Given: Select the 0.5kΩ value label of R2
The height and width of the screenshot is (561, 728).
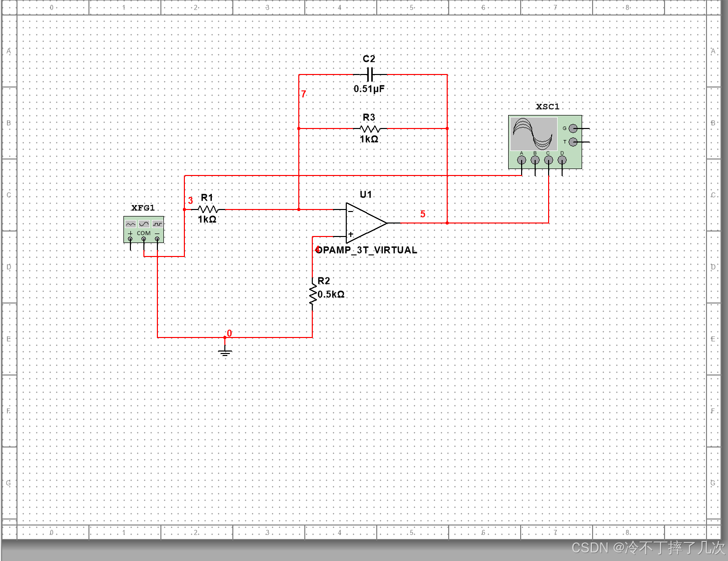Looking at the screenshot, I should [x=331, y=294].
